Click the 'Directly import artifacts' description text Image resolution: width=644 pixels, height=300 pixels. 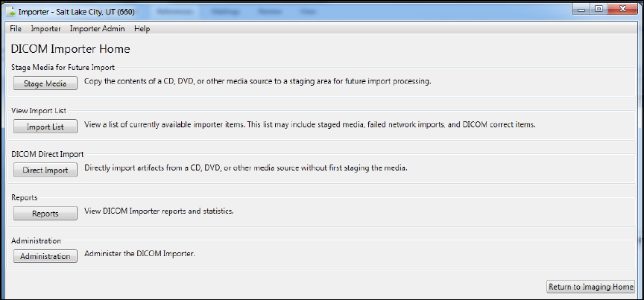pos(246,168)
